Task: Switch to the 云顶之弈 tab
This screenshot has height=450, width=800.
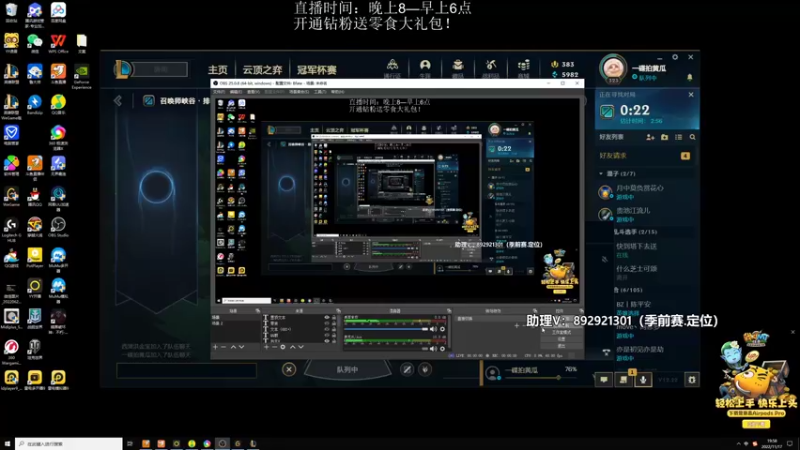Action: pos(262,70)
